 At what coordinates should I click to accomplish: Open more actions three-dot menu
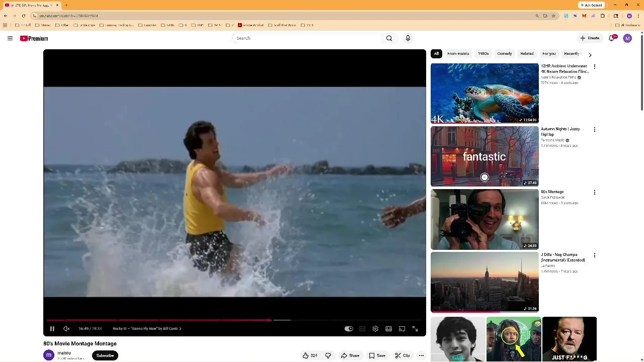422,355
